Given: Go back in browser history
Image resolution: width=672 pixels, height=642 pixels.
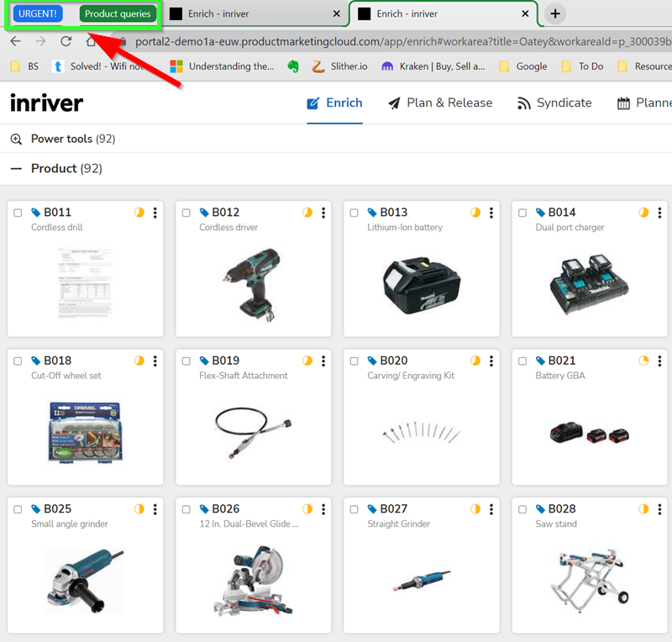Looking at the screenshot, I should tap(15, 41).
